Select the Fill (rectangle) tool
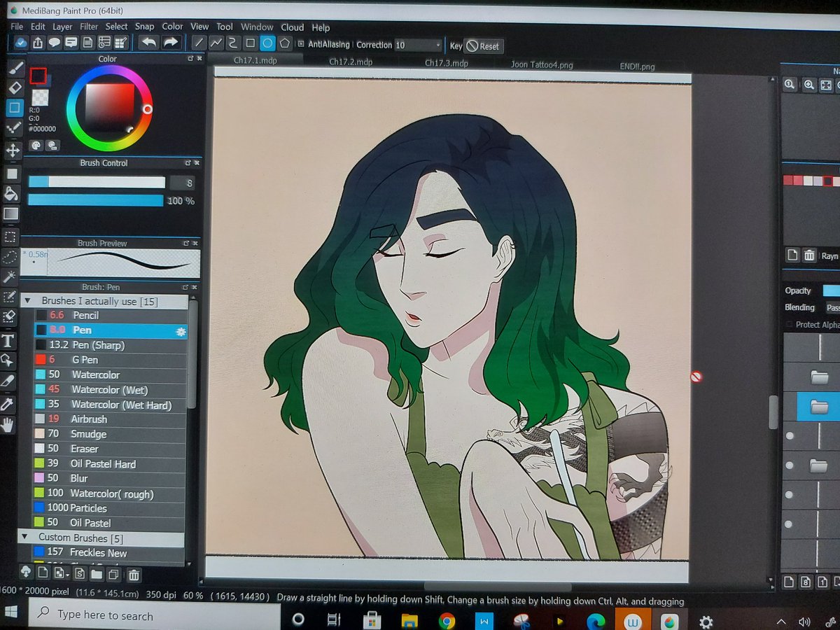The height and width of the screenshot is (630, 840). click(x=13, y=173)
